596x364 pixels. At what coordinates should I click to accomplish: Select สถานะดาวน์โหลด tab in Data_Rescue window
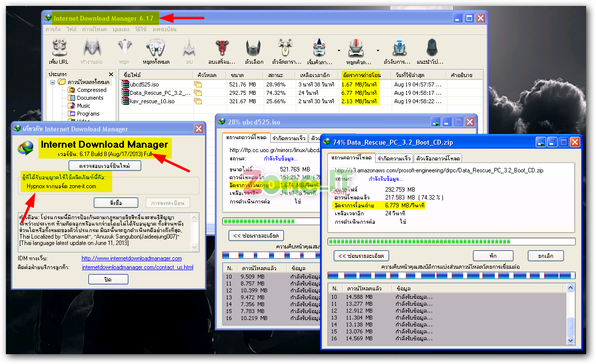(x=351, y=158)
